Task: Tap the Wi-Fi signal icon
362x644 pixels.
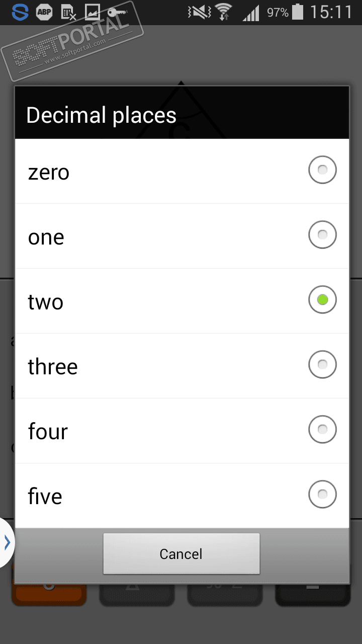Action: (x=223, y=12)
